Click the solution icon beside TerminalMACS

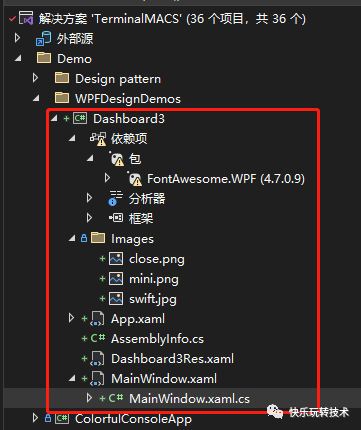(26, 18)
